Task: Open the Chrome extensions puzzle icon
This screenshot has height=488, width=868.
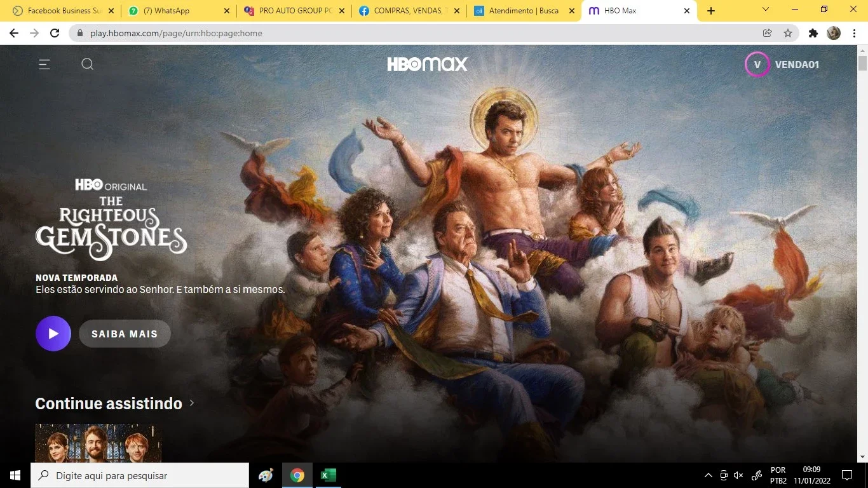Action: (813, 33)
